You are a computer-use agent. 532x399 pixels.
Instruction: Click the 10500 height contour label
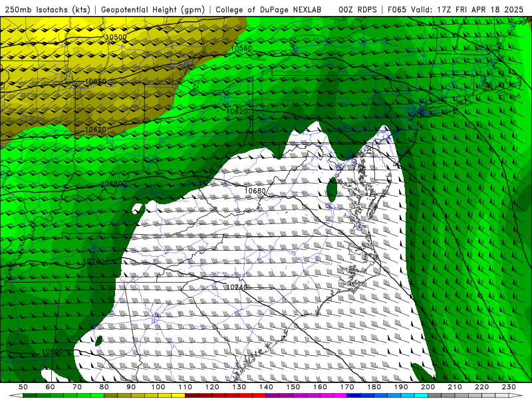[x=116, y=37]
